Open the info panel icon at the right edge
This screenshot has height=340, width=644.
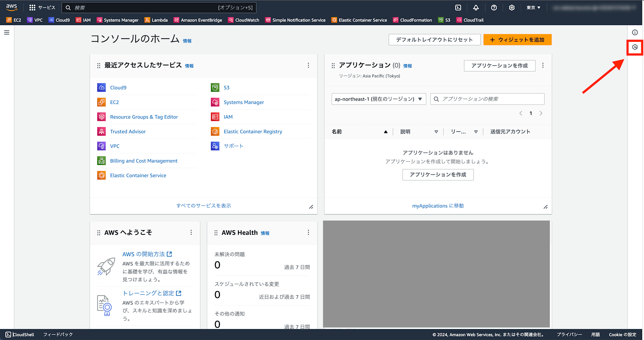point(635,32)
